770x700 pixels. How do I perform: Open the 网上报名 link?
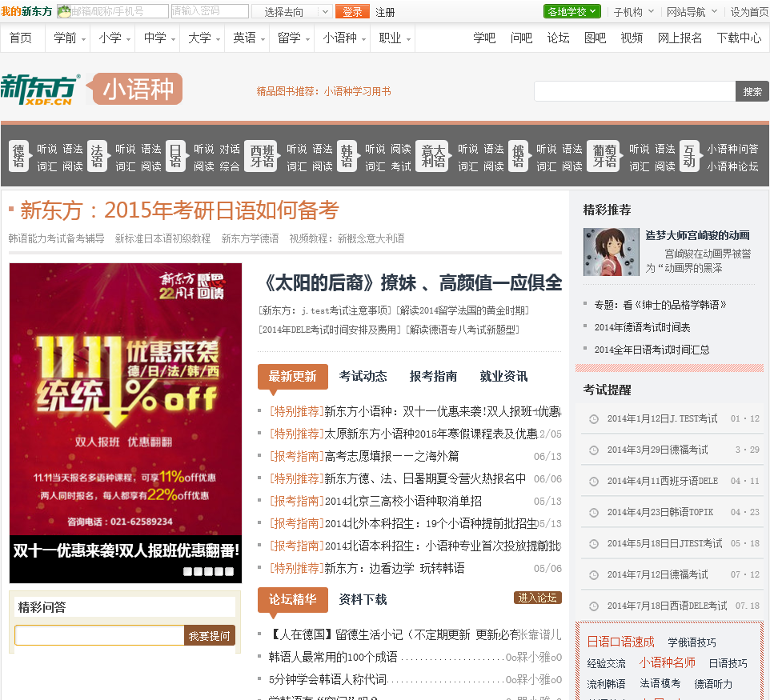(680, 38)
